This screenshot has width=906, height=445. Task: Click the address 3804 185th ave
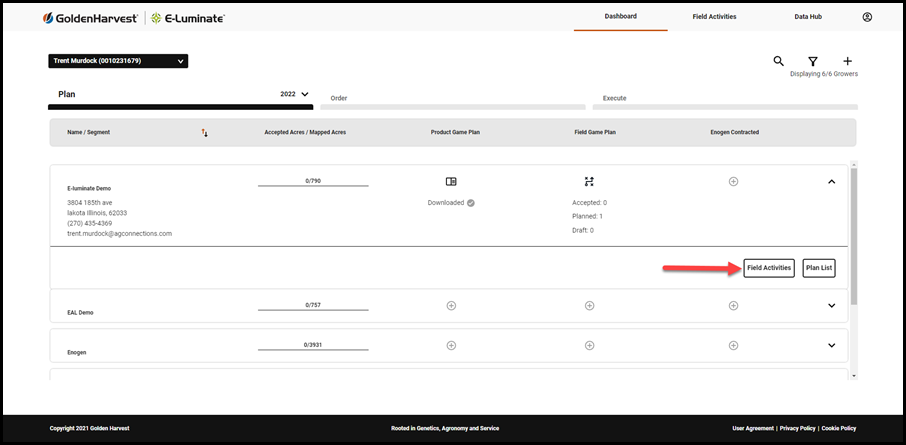[90, 203]
